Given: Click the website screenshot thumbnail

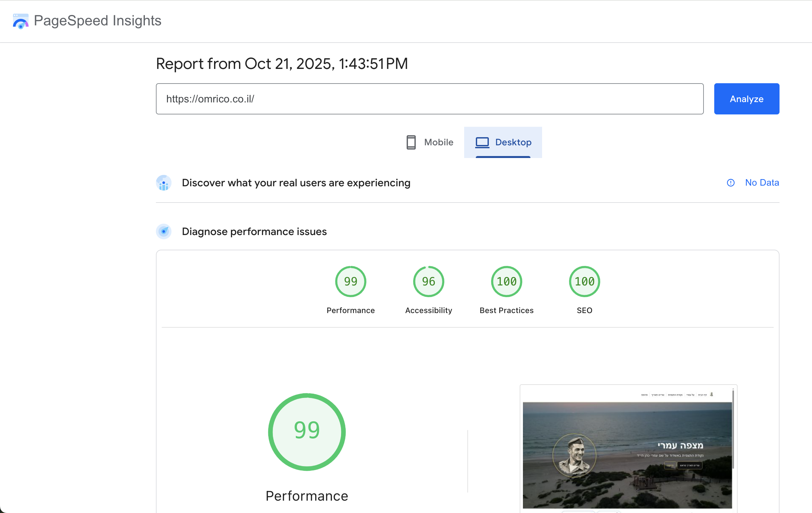Looking at the screenshot, I should (x=628, y=452).
